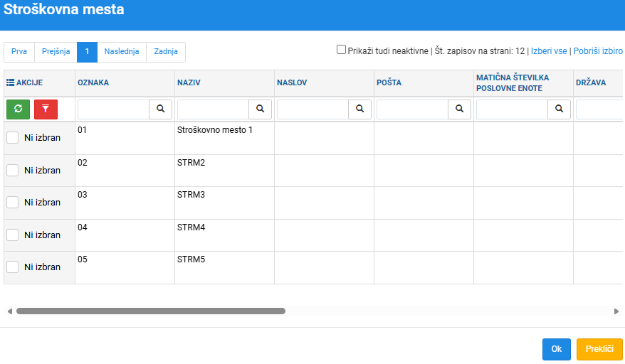Focus the Oznaka filter input field
Viewport: 625px width, 364px height.
tap(114, 109)
